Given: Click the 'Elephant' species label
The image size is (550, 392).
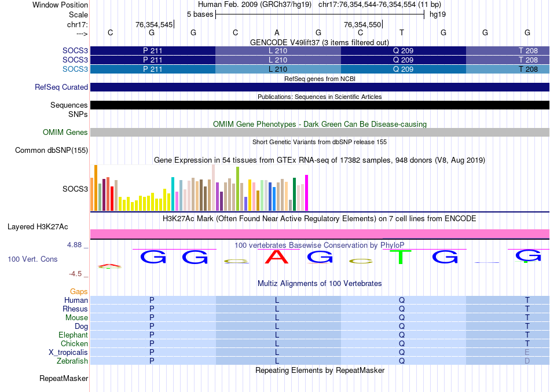Looking at the screenshot, I should point(73,335).
